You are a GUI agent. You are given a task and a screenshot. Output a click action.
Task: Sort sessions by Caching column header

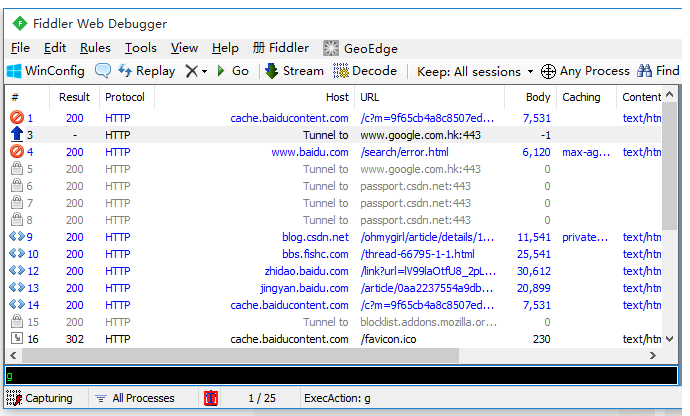click(586, 97)
